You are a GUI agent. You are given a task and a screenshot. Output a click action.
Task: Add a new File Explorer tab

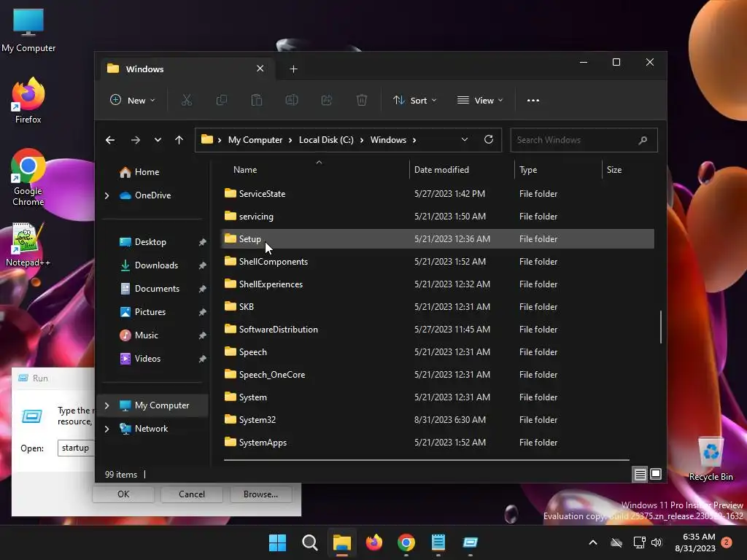coord(293,69)
